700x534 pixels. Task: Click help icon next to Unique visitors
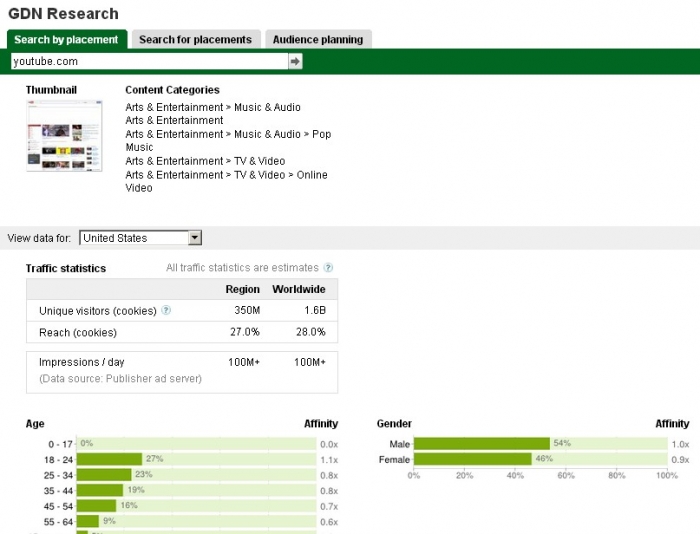[166, 311]
